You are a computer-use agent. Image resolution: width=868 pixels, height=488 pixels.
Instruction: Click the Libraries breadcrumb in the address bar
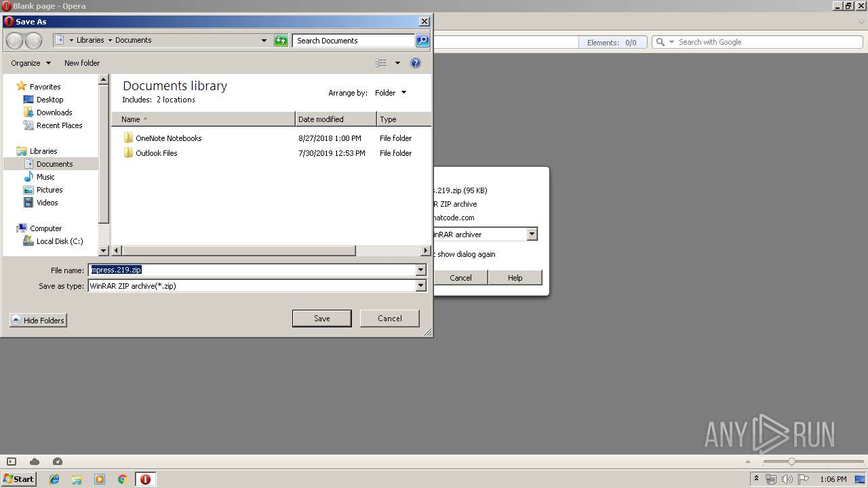(x=90, y=41)
